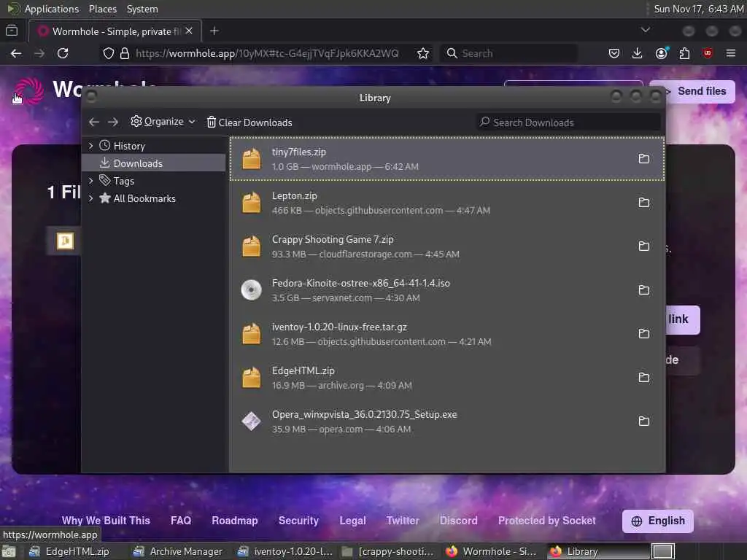Image resolution: width=747 pixels, height=560 pixels.
Task: Open the Roadmap footer link
Action: pyautogui.click(x=235, y=521)
